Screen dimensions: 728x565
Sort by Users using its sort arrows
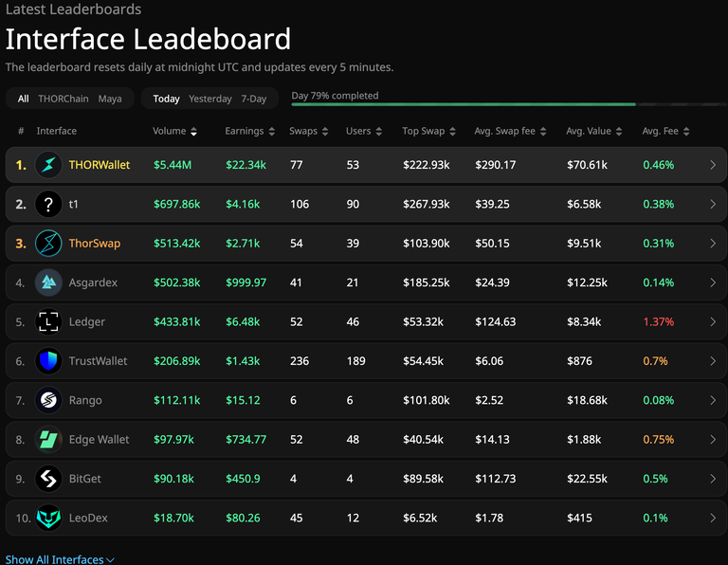coord(379,132)
